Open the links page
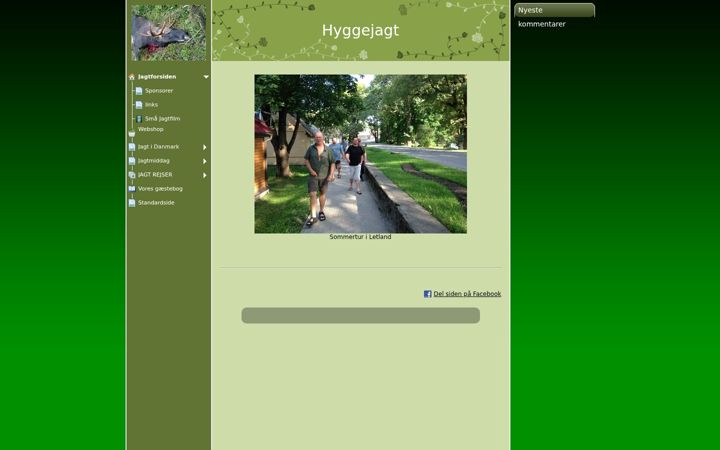 [152, 105]
